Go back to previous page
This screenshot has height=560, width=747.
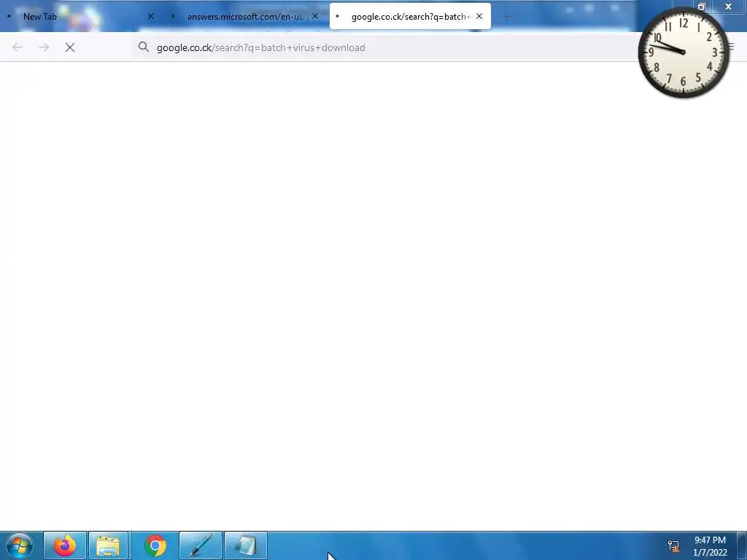pos(18,47)
